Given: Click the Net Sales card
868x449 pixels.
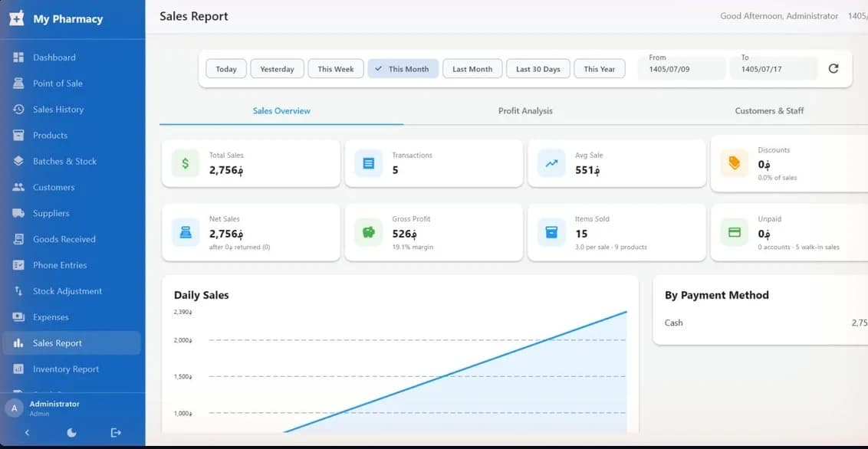Looking at the screenshot, I should coord(251,232).
